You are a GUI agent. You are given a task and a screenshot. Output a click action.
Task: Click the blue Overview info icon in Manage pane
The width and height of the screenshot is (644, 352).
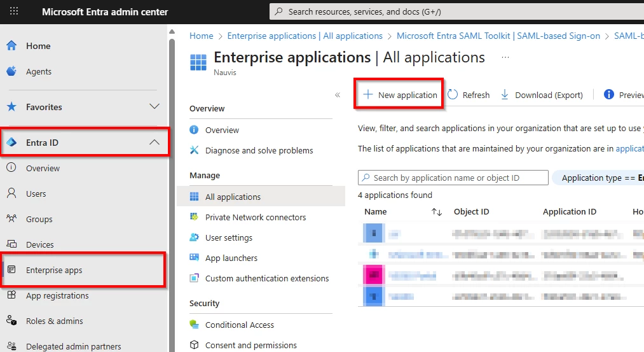(x=194, y=130)
